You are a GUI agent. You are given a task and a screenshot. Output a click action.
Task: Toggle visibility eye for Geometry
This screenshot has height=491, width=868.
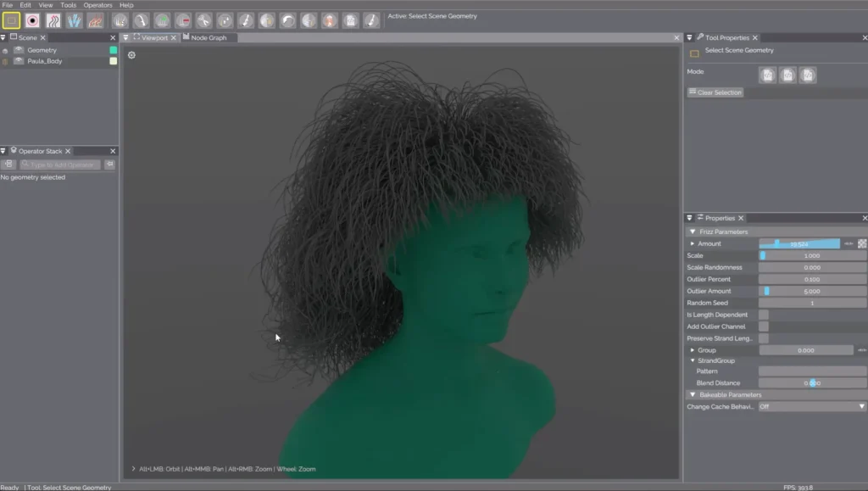point(5,51)
